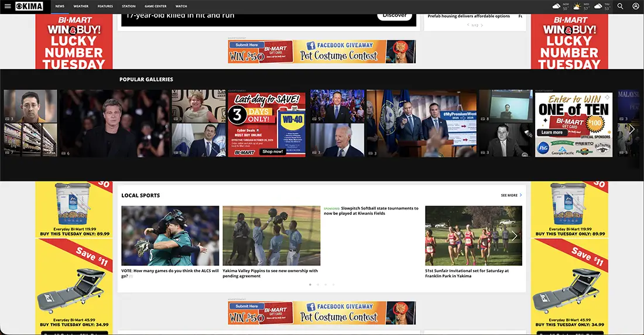Open cross country runners photo

coord(474,235)
